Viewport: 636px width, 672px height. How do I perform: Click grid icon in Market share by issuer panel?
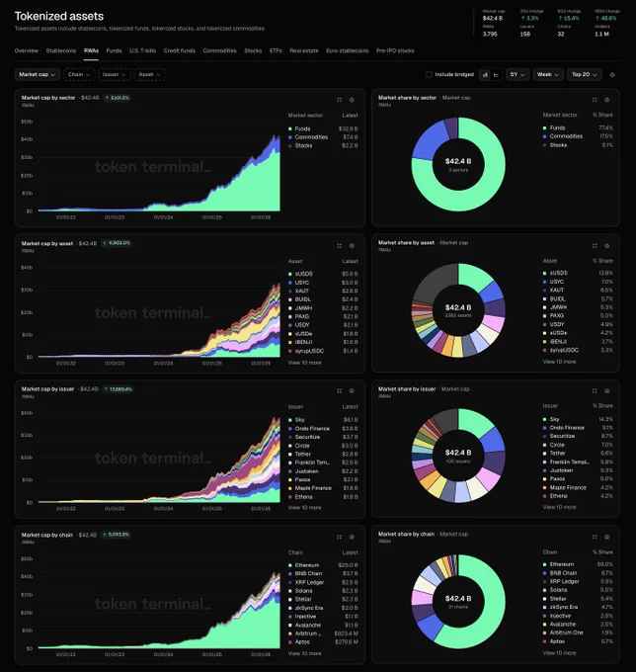[x=595, y=391]
